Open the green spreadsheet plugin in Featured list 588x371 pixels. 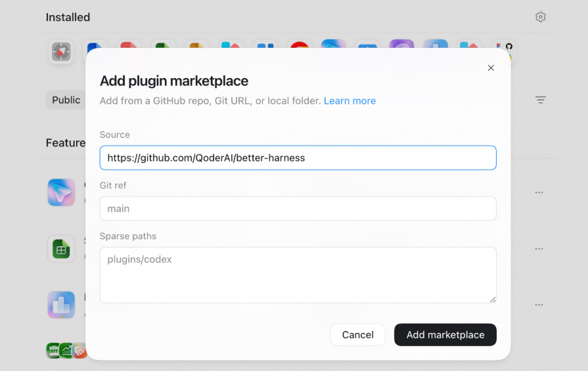click(61, 249)
